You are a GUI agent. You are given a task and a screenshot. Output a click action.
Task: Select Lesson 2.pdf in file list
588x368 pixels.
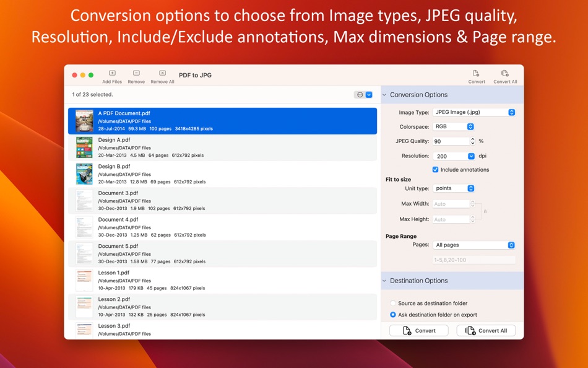pos(222,307)
